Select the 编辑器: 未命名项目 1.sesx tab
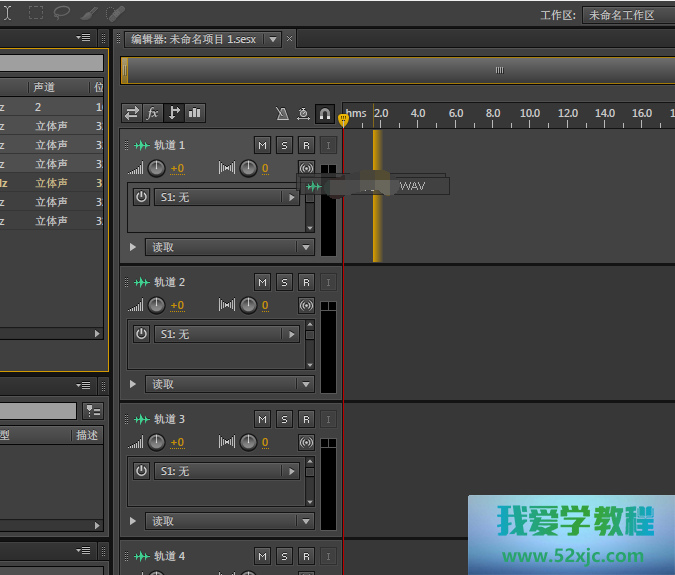Viewport: 675px width, 575px height. click(x=193, y=39)
